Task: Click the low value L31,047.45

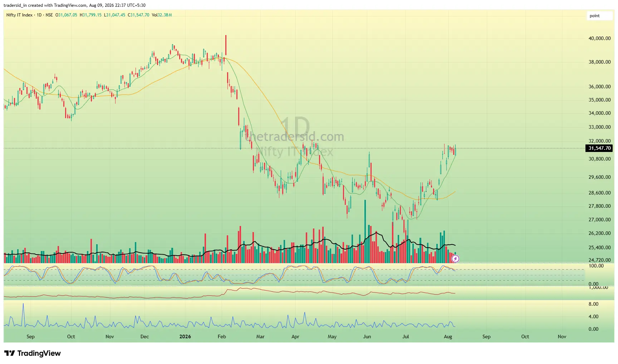Action: coord(115,15)
